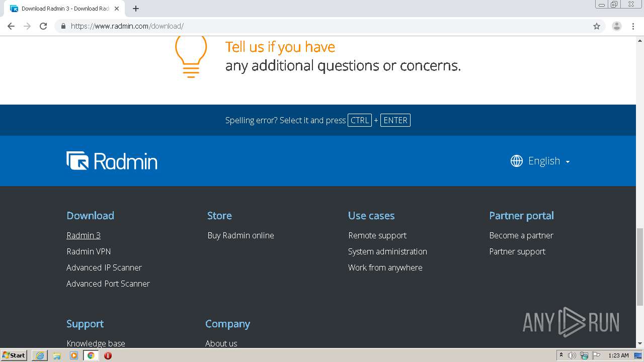Go back to the previous page
This screenshot has height=362, width=644.
coord(11,26)
